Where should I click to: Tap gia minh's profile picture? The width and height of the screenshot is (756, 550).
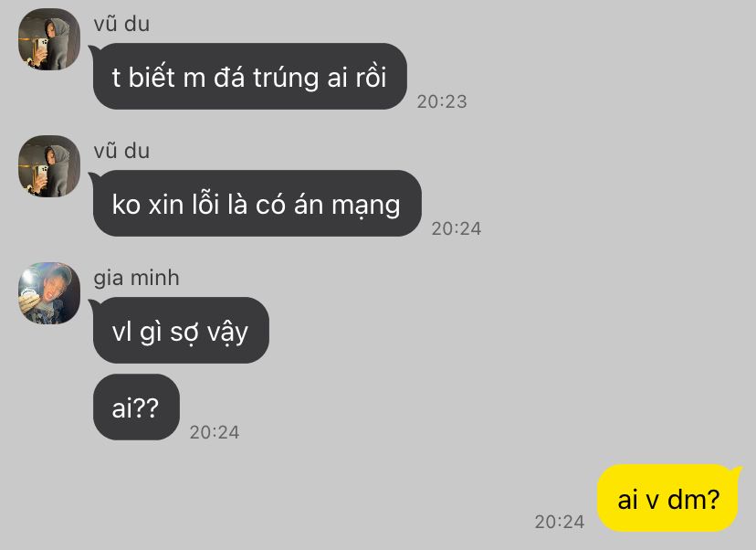pos(49,293)
